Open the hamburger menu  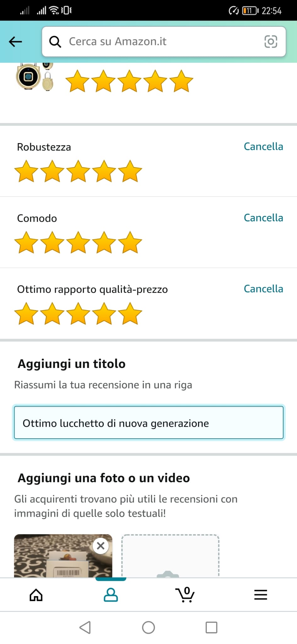point(261,595)
